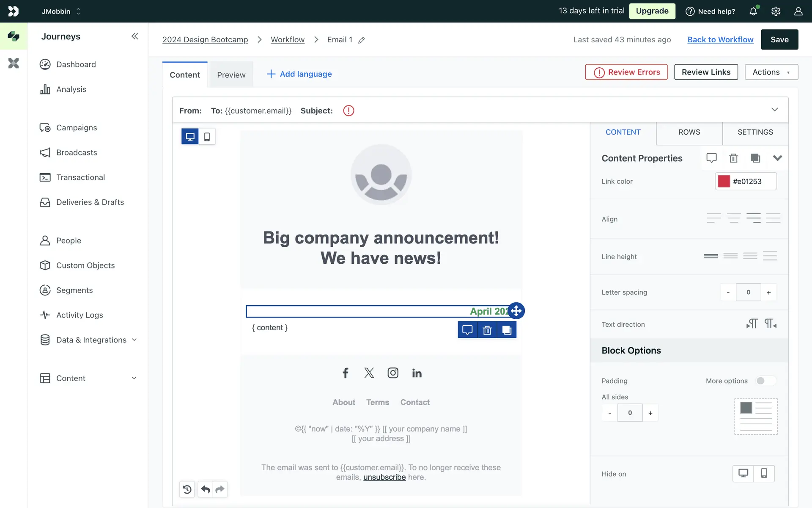Screen dimensions: 812x508
Task: Open the Actions dropdown
Action: pos(771,72)
